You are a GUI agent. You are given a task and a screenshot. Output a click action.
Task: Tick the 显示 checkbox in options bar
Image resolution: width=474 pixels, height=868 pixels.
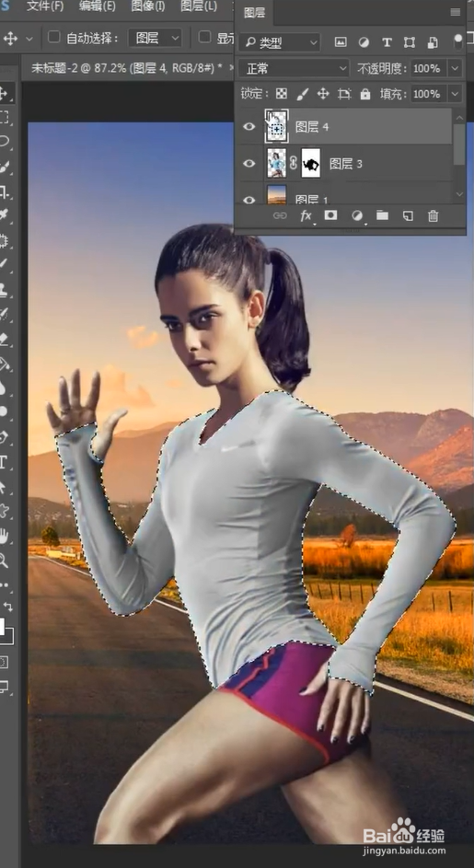[205, 37]
